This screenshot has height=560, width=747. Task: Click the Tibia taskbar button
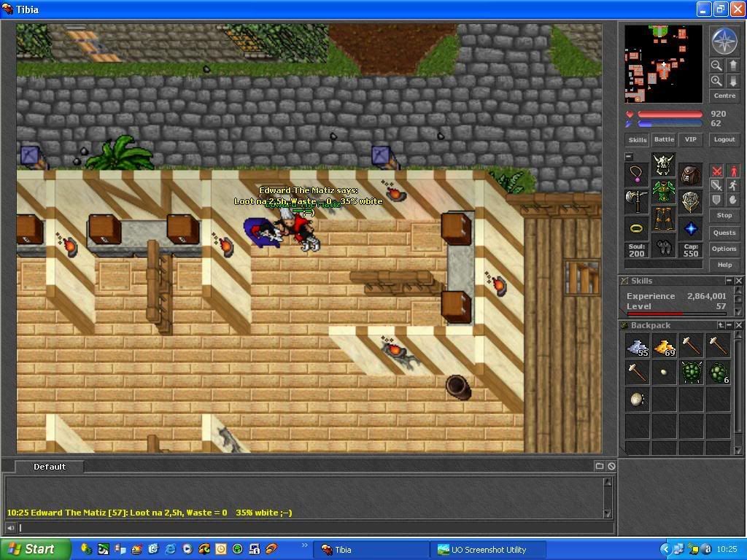tap(371, 550)
